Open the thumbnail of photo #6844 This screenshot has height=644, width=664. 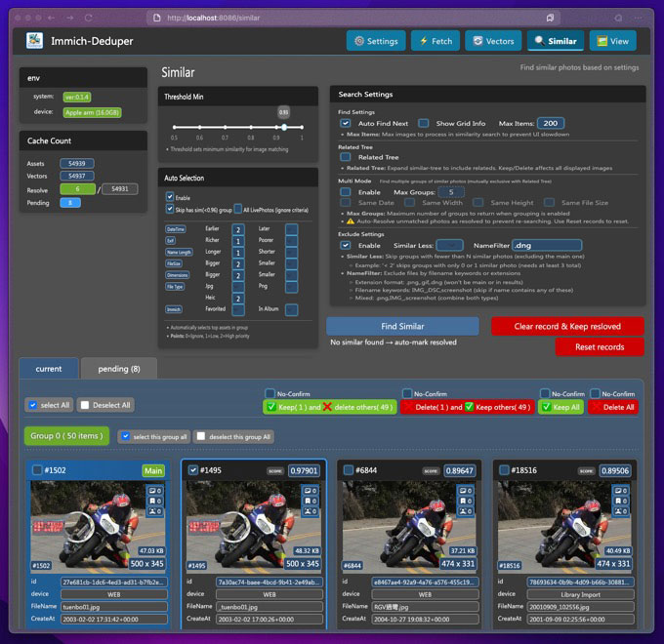tap(409, 527)
